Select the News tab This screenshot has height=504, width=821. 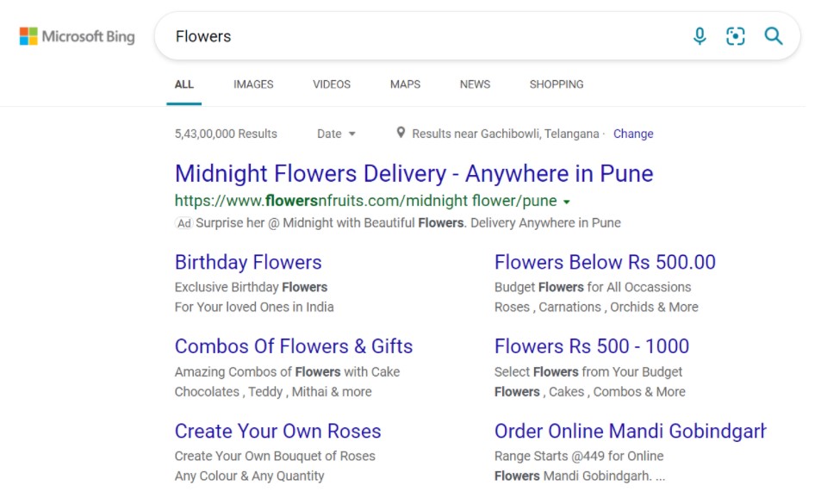point(475,84)
